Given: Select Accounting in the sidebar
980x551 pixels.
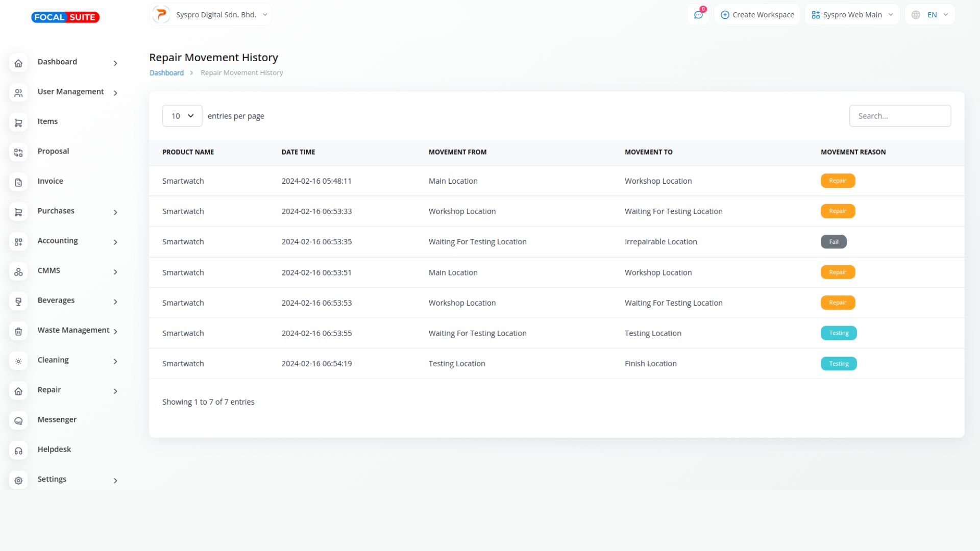Looking at the screenshot, I should (58, 241).
